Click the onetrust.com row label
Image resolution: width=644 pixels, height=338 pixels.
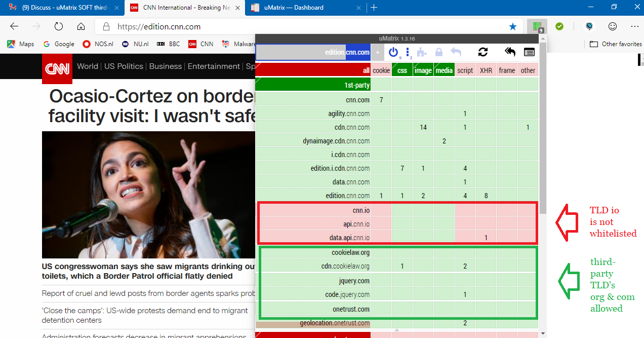tap(313, 309)
